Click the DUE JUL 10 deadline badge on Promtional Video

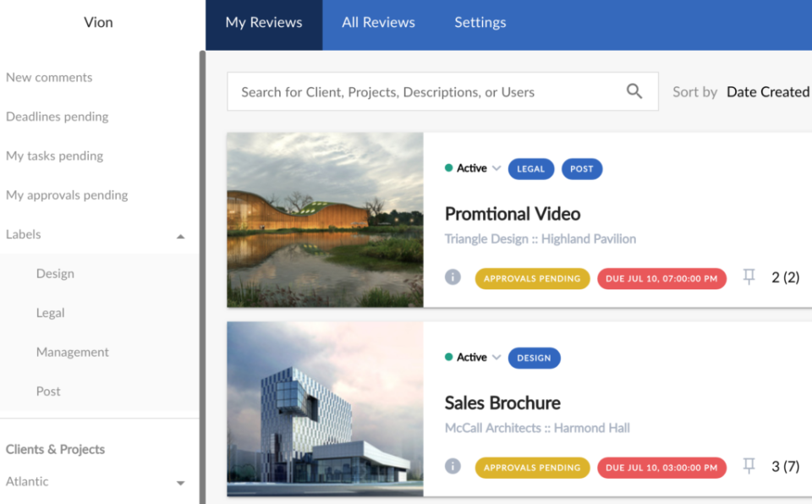(x=661, y=277)
